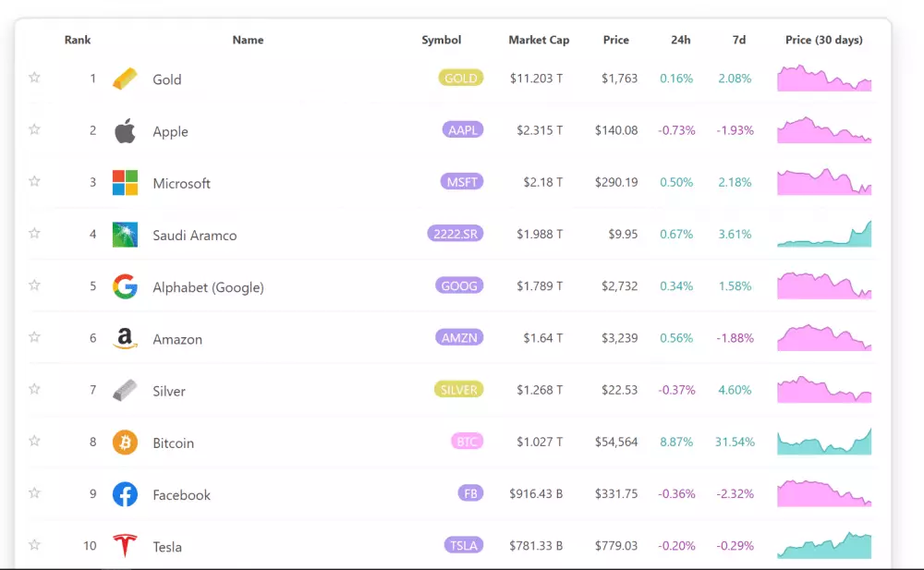This screenshot has width=924, height=570.
Task: Favorite Gold by clicking its star
Action: coord(34,78)
